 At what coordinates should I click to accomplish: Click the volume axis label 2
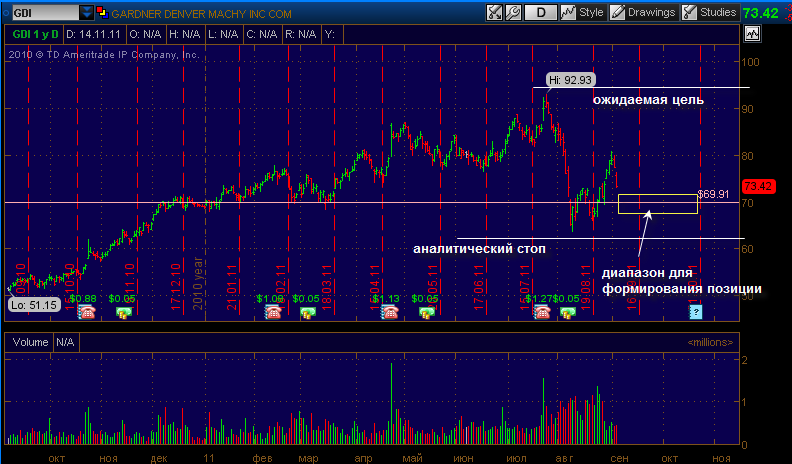pyautogui.click(x=745, y=360)
